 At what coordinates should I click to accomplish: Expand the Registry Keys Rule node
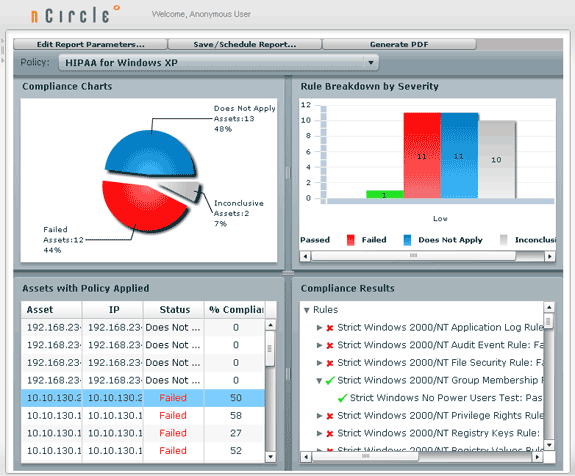pyautogui.click(x=319, y=433)
